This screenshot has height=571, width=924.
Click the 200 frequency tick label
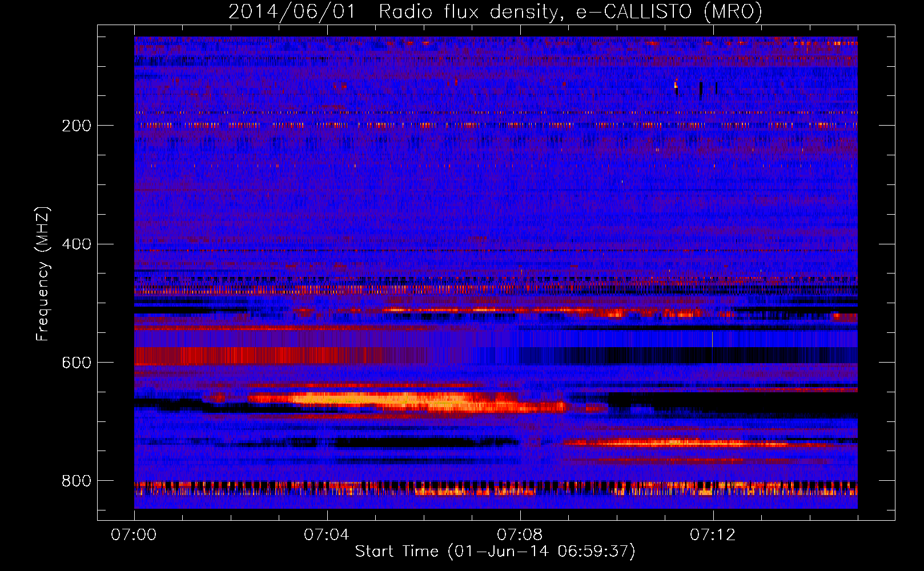(x=77, y=126)
